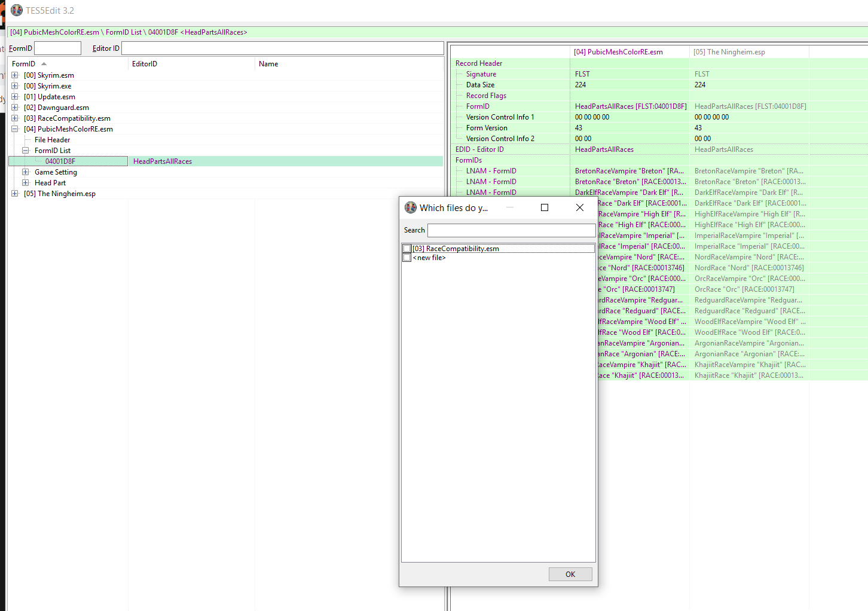Click HeadPartsAllRaces EditorID in tree row
868x611 pixels.
pos(163,161)
